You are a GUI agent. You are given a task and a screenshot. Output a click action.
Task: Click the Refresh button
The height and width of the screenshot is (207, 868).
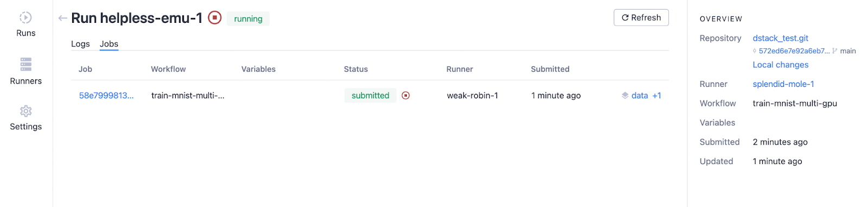click(641, 17)
